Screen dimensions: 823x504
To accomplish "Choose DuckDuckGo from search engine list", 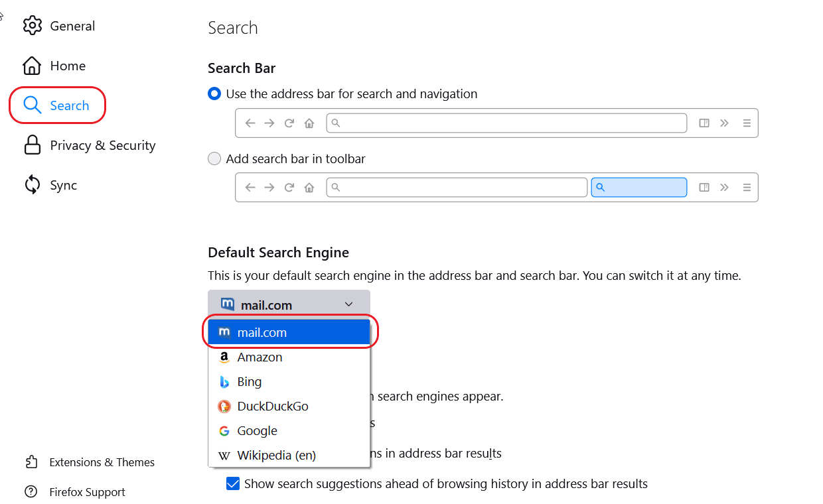I will (x=289, y=407).
